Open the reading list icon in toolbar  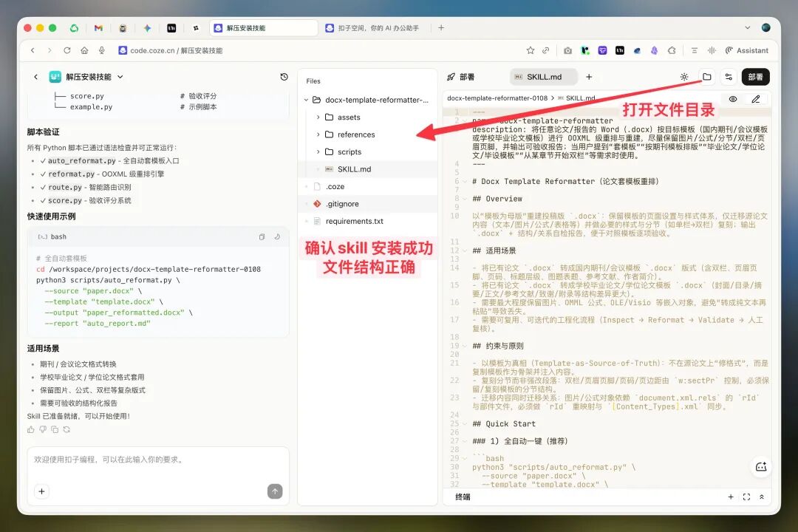[x=694, y=50]
